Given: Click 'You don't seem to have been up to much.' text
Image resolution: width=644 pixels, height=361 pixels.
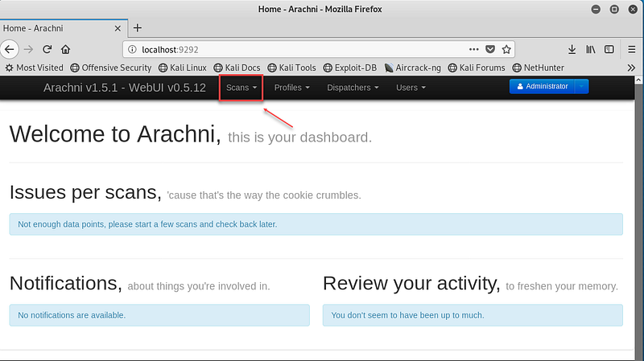Looking at the screenshot, I should [x=408, y=315].
